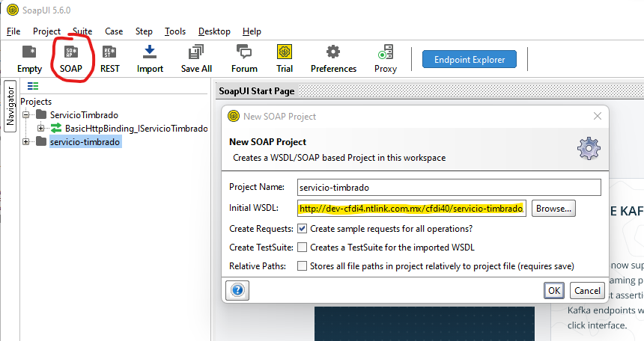This screenshot has height=341, width=644.
Task: Close the New SOAP Project dialog
Action: point(597,116)
